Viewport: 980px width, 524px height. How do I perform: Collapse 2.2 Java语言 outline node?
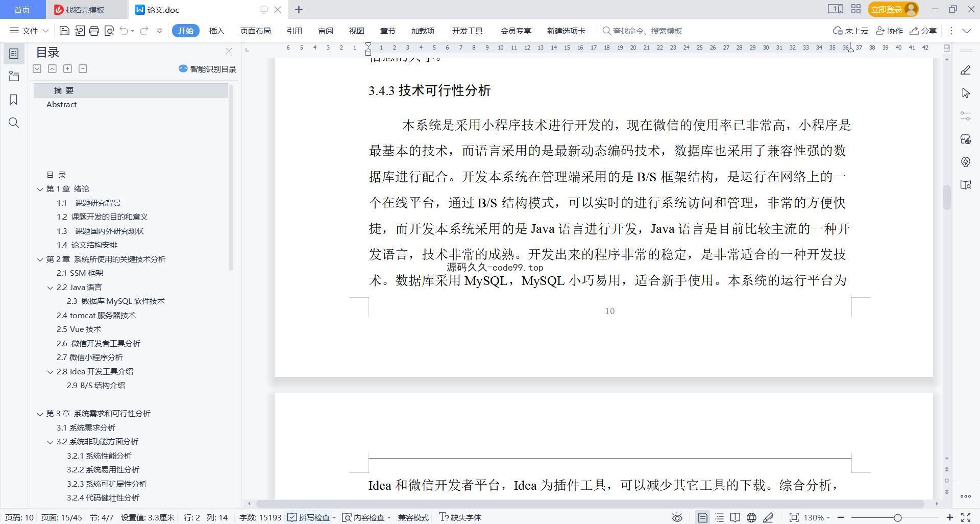point(50,288)
